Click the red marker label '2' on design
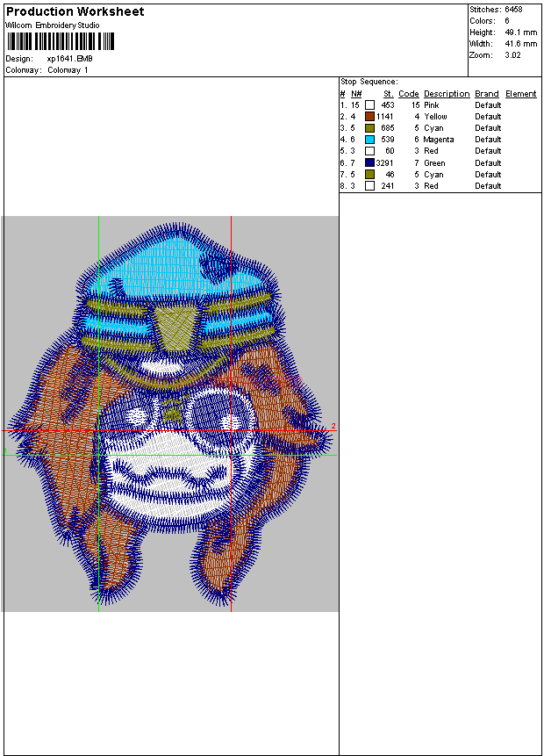This screenshot has height=756, width=544. point(333,426)
